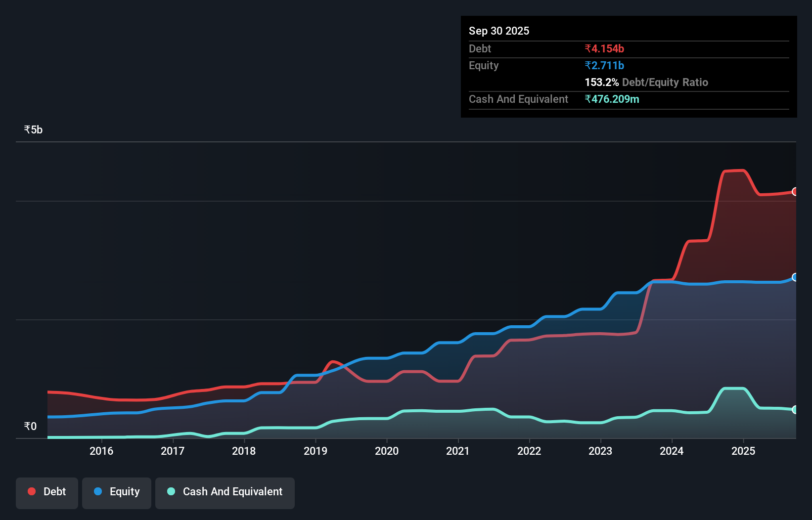
Task: Select the 2025 label on the timeline axis
Action: pyautogui.click(x=744, y=451)
